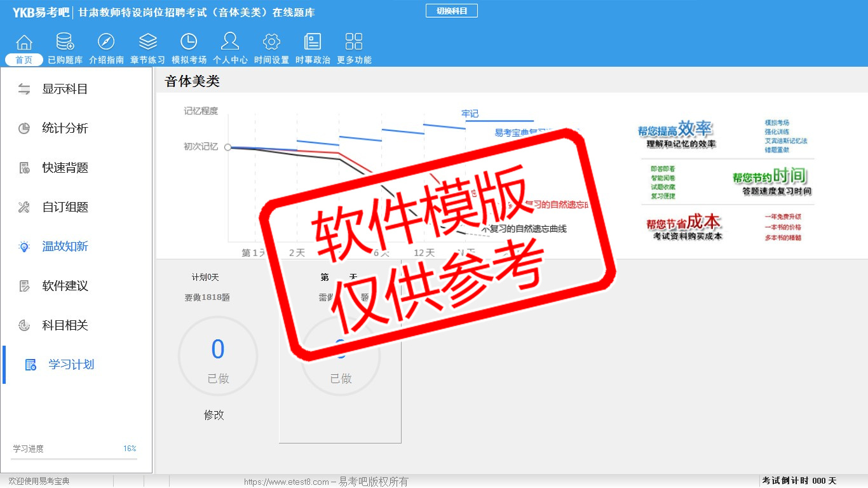Open 自订组题 sidebar item
The width and height of the screenshot is (868, 488).
click(x=65, y=207)
